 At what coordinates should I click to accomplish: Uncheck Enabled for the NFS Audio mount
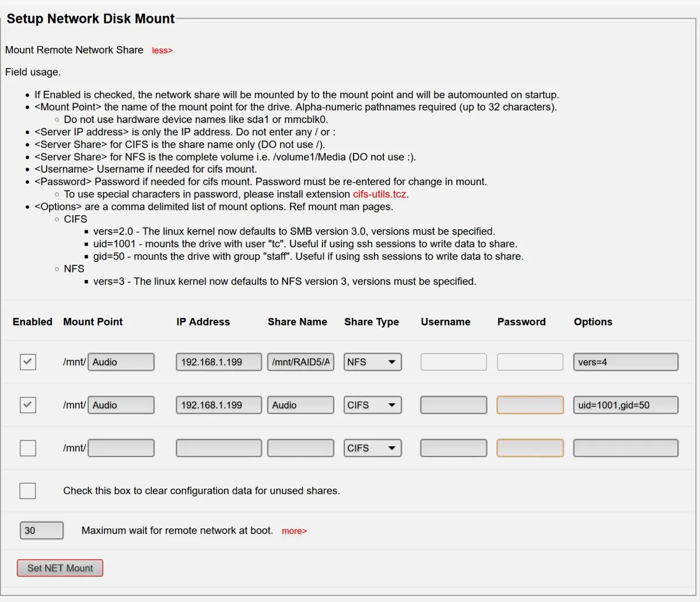coord(28,362)
